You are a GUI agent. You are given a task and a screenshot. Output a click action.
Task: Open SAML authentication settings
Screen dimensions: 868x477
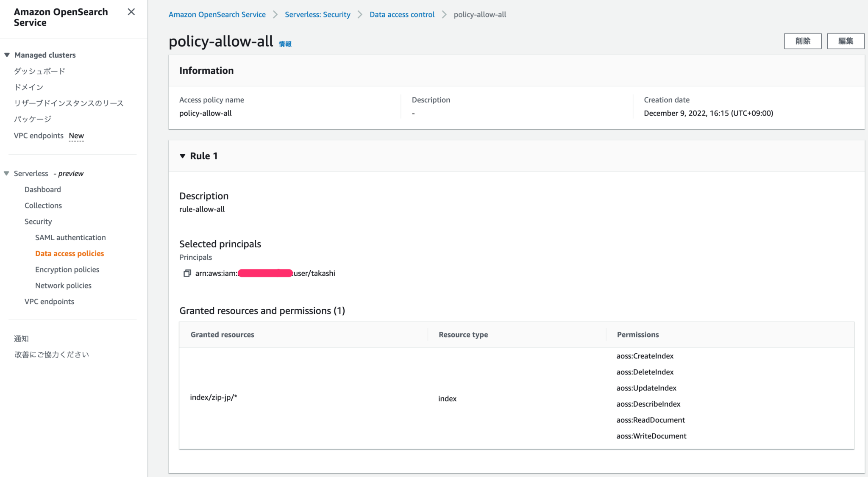tap(70, 237)
